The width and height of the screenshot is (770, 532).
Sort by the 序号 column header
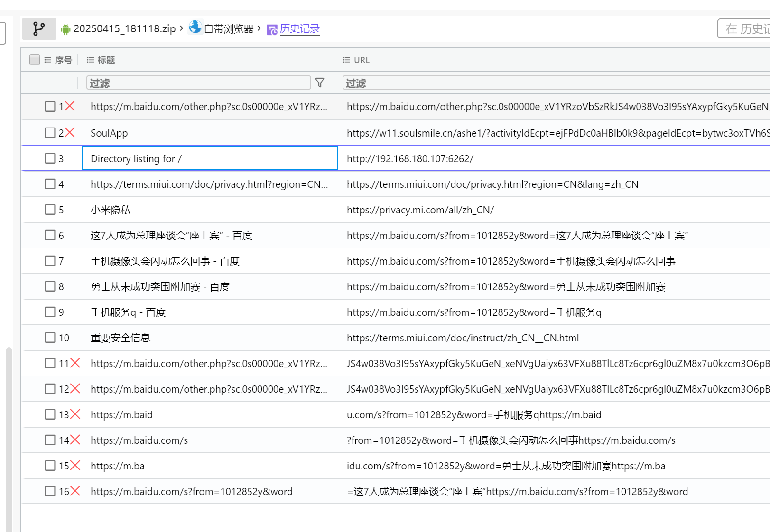(x=64, y=60)
